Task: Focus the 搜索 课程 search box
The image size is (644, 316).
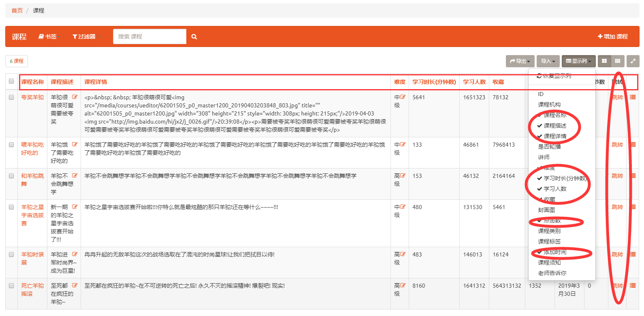Action: point(149,36)
